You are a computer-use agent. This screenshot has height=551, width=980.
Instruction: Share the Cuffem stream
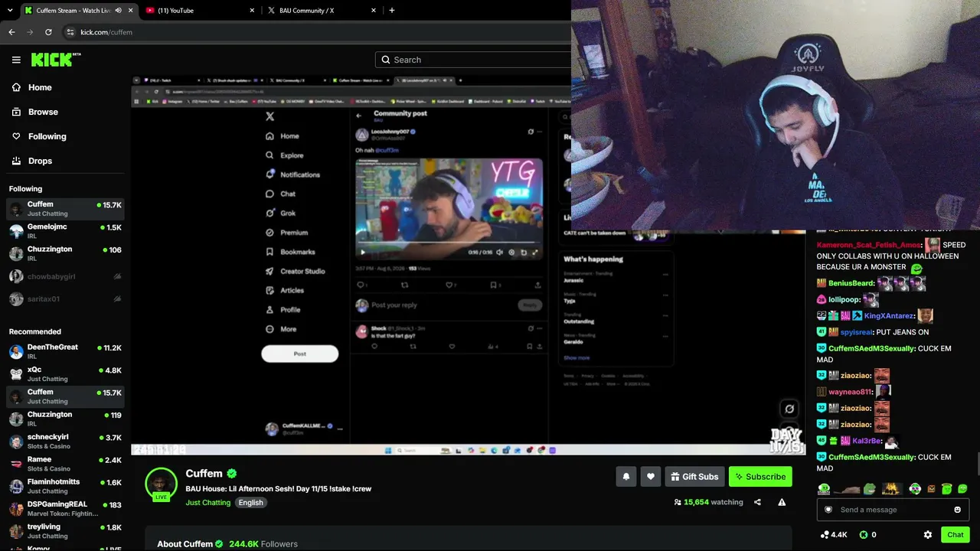757,502
